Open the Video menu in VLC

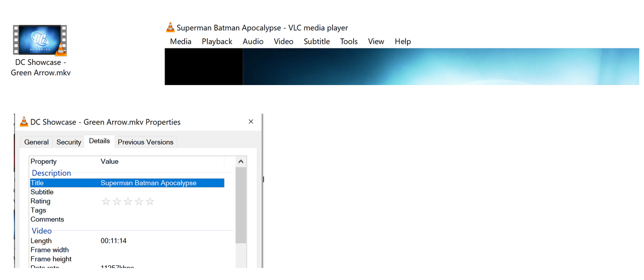[283, 41]
